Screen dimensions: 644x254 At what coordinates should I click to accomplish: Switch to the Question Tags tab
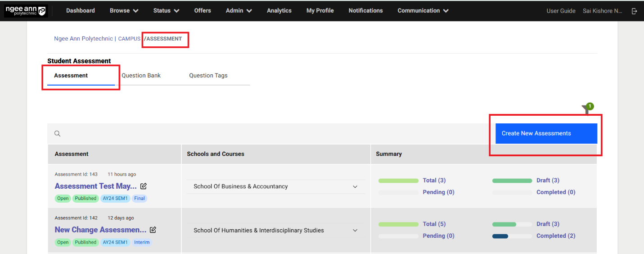[208, 76]
